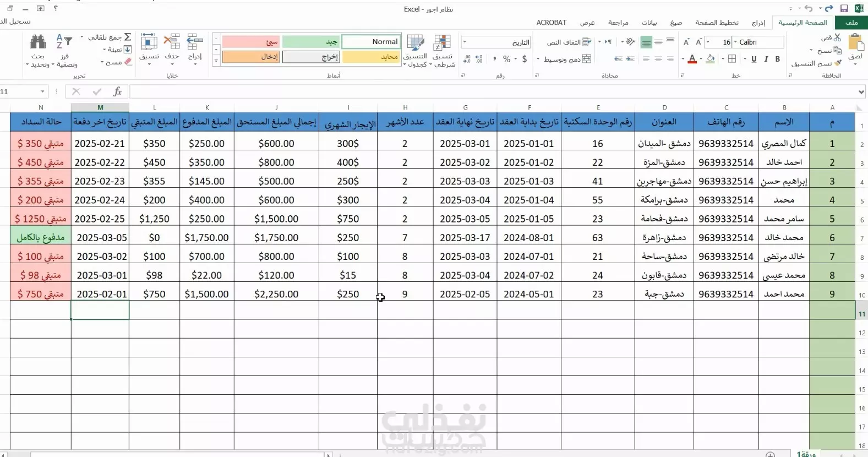Screen dimensions: 868x457
Task: Expand the cell styles gallery
Action: [x=216, y=61]
